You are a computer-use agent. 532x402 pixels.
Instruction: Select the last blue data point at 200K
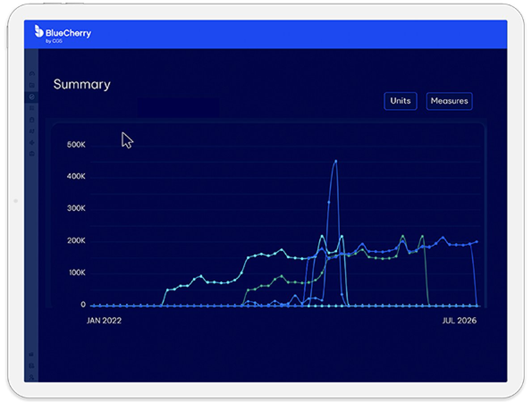pos(477,242)
